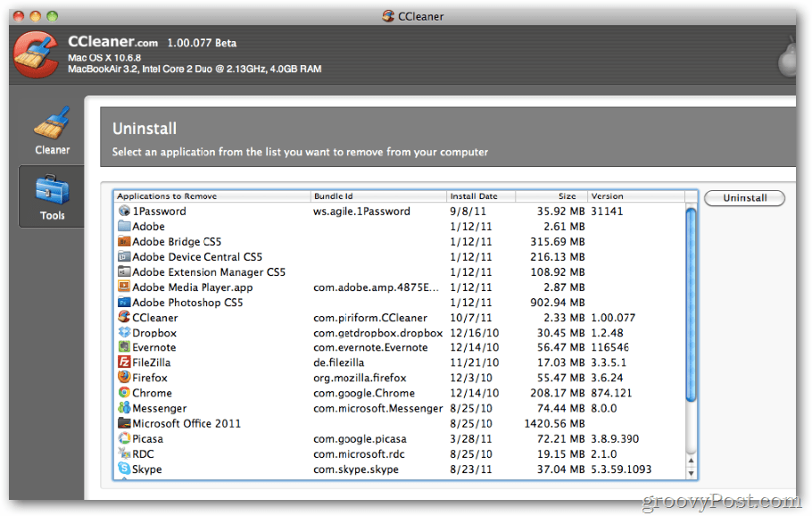Click version '3.8.9.390' cell
This screenshot has height=516, width=812.
tap(615, 439)
